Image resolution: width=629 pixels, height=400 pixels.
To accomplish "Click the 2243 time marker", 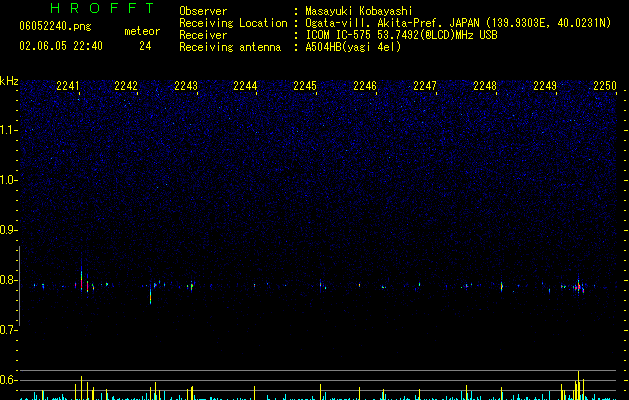I will click(x=186, y=86).
